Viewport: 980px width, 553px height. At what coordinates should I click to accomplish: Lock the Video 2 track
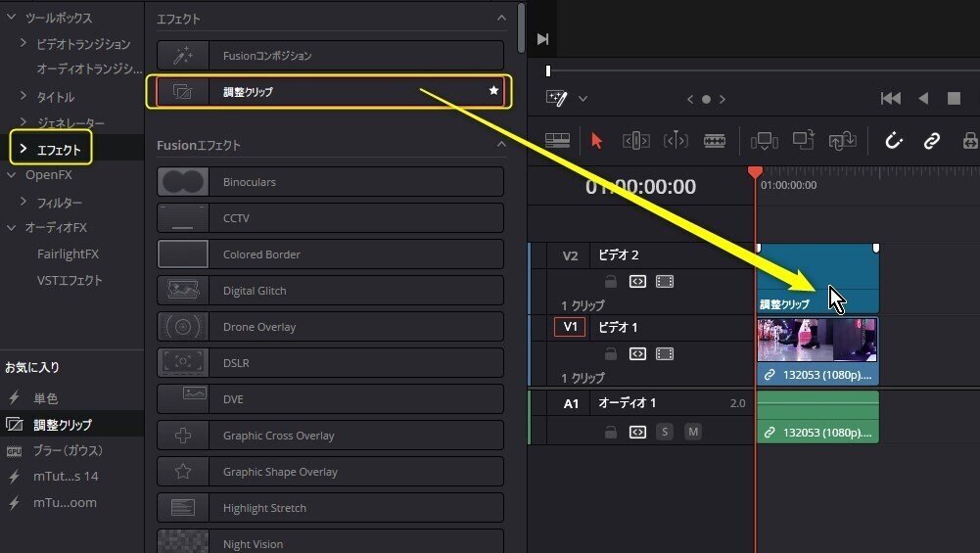[x=611, y=282]
